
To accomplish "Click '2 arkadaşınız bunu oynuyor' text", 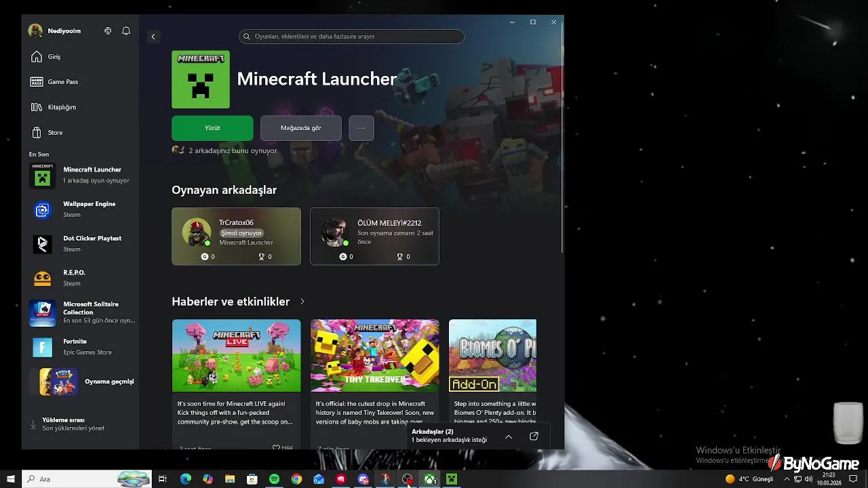I will tap(233, 150).
